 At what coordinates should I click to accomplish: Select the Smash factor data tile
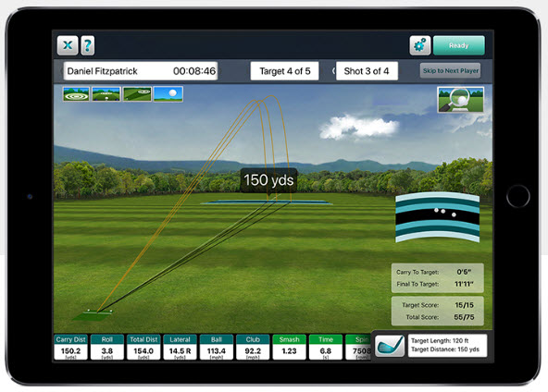[289, 348]
